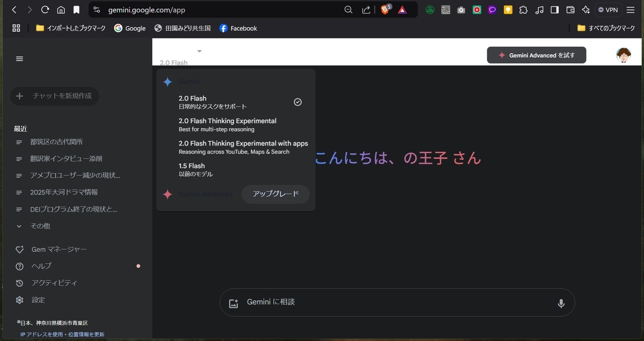This screenshot has width=644, height=341.
Task: Collapse the Gemini sidebar menu
Action: [20, 59]
